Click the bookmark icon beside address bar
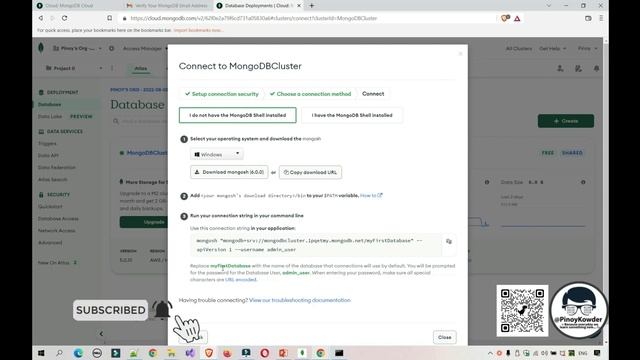Screen dimensions: 640x360 (x=109, y=18)
